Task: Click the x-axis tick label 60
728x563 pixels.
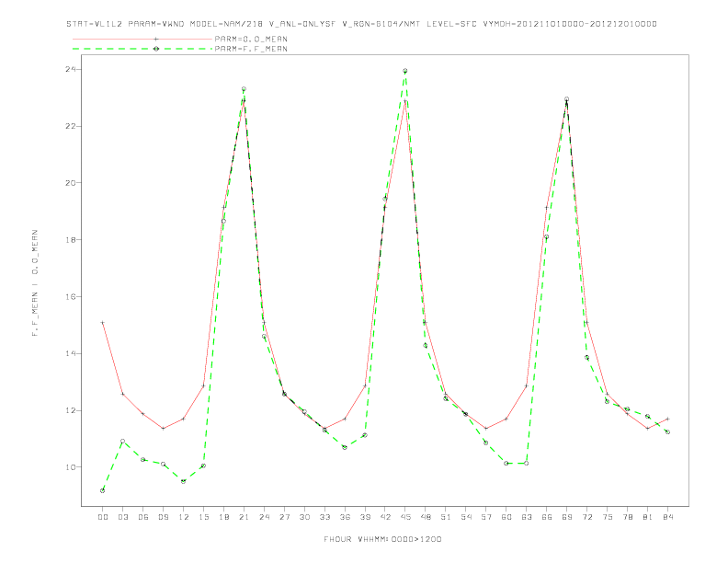Action: 506,517
